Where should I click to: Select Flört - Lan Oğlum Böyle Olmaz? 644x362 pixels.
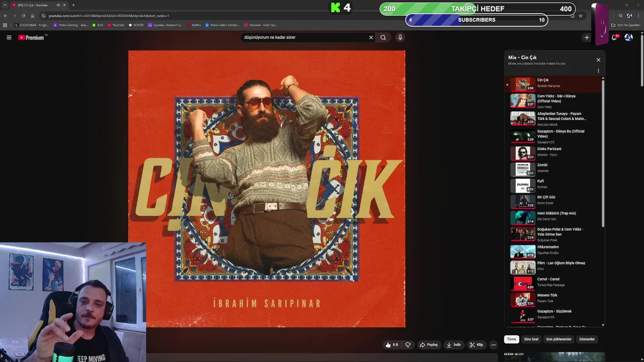pos(553,267)
